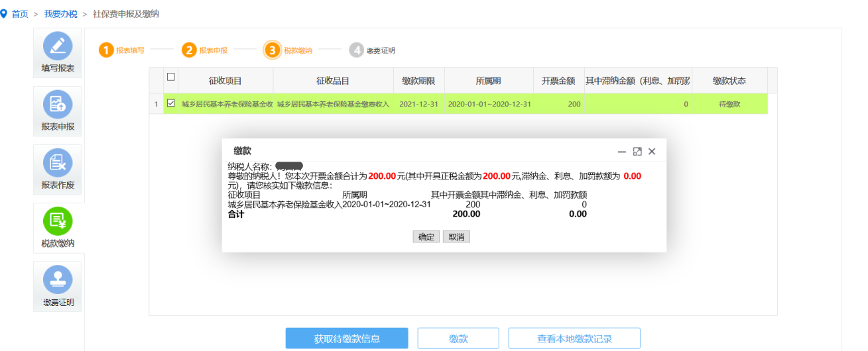Screen dimensions: 868x351
Task: Click the 2020-01-01~2020-12-31 period cell in table
Action: coord(489,104)
